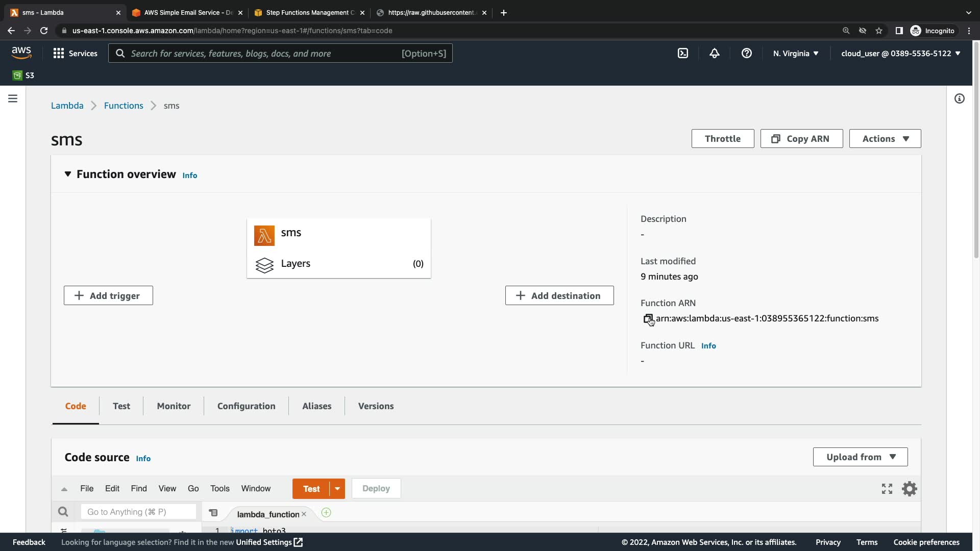Expand the Upload from dropdown
Screen dimensions: 980x551
[860, 457]
